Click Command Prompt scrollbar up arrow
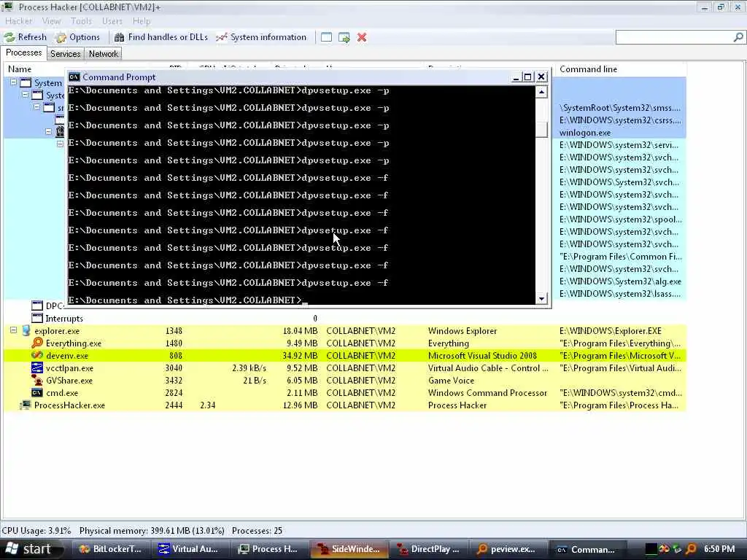This screenshot has width=747, height=560. (541, 92)
